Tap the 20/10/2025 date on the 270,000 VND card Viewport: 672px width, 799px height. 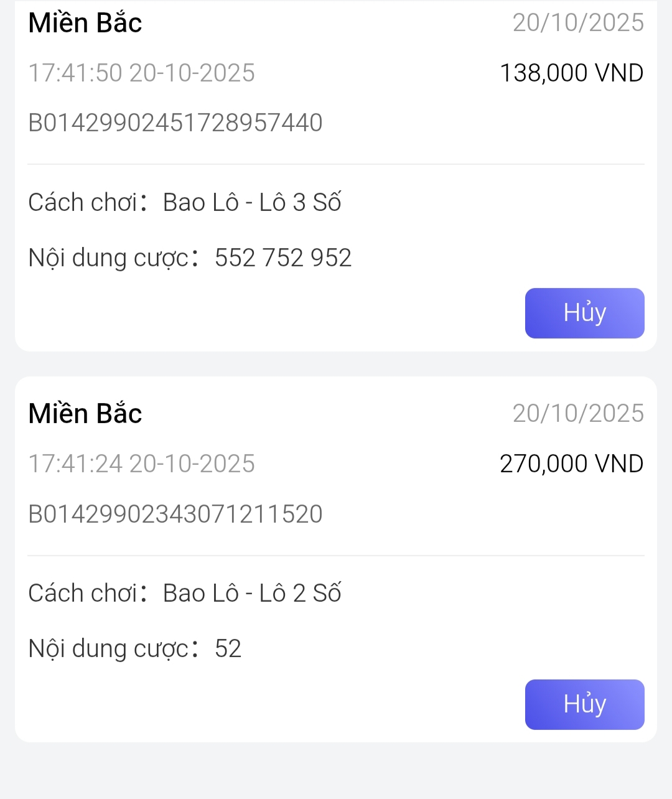pyautogui.click(x=578, y=414)
